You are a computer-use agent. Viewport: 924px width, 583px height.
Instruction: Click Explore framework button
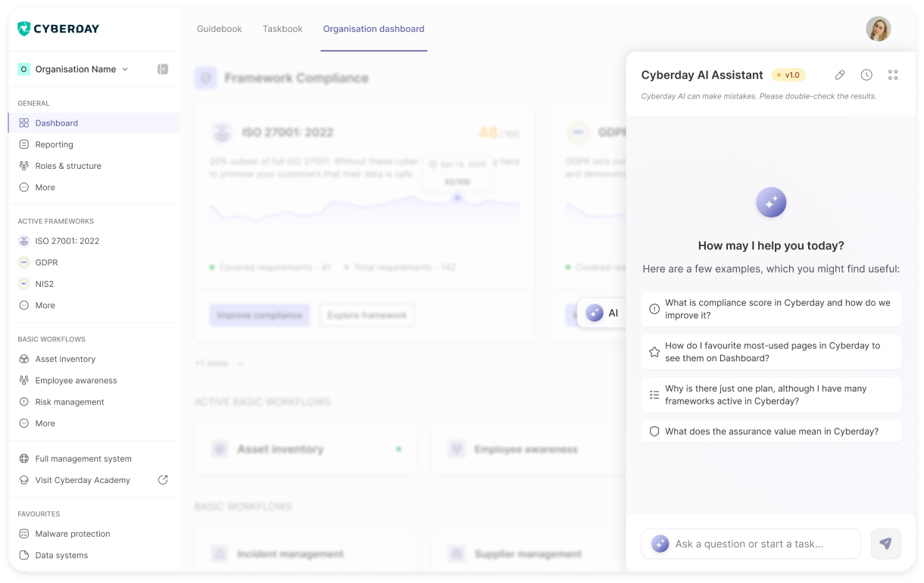367,315
